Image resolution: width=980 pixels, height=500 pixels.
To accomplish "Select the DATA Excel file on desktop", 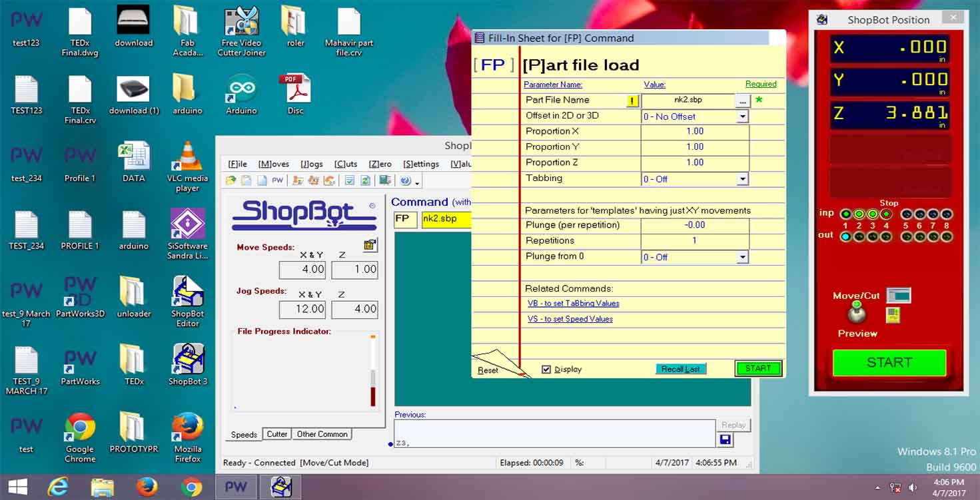I will 134,162.
